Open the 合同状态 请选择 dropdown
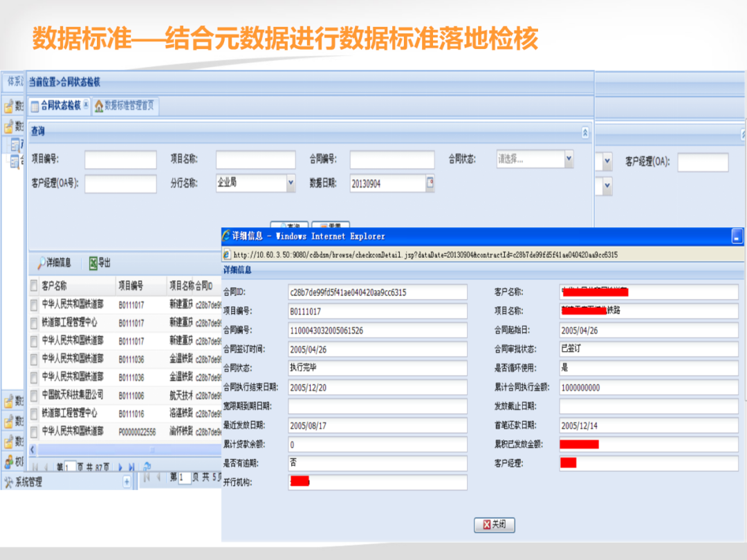Screen dimensions: 747x560 coord(569,158)
